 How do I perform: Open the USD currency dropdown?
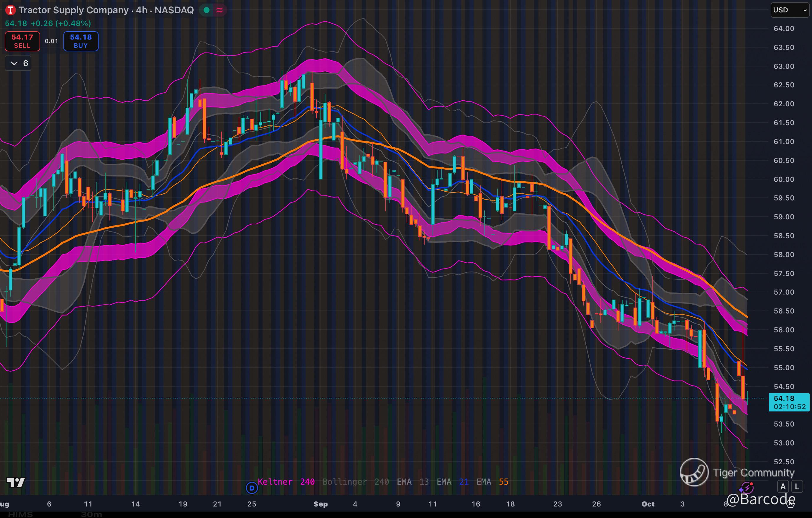789,10
